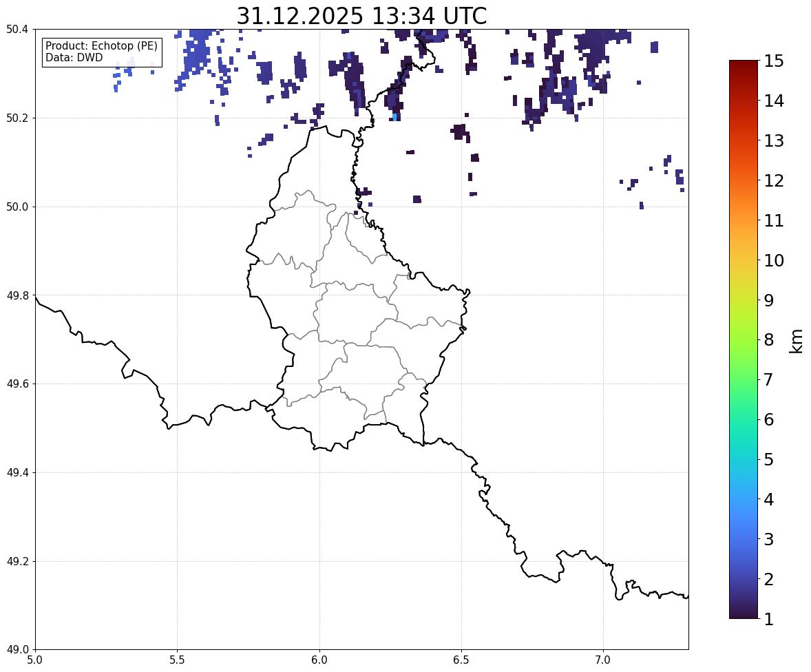Click the green 7 km section of colorbar
The height and width of the screenshot is (672, 811).
pos(744,379)
